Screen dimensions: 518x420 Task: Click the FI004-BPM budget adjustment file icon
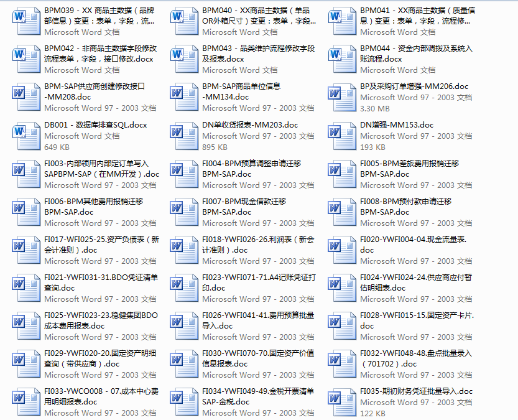click(x=184, y=174)
